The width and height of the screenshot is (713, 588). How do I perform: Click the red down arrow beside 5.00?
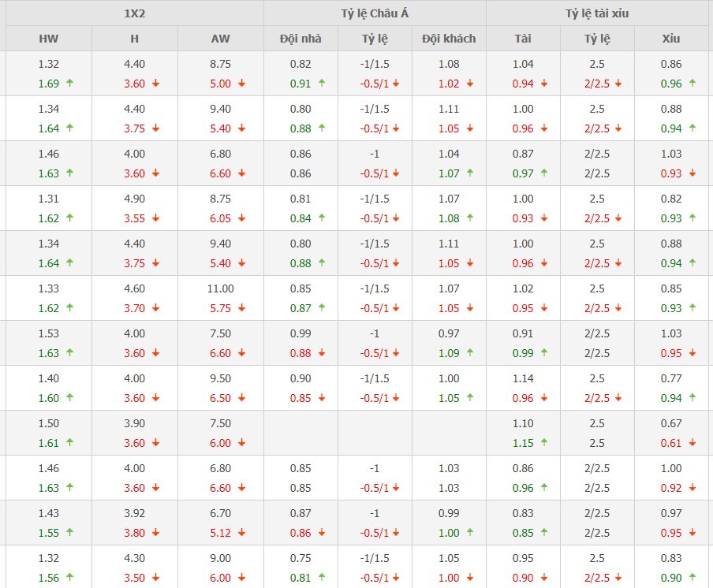(241, 84)
